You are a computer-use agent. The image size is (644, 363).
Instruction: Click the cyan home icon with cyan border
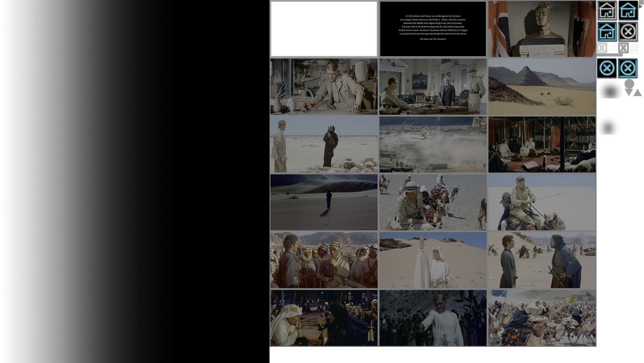pyautogui.click(x=607, y=32)
